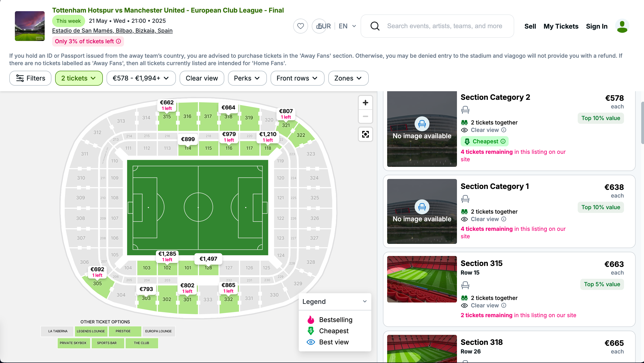
Task: Click Clear view info icon in Category 1
Action: point(504,219)
